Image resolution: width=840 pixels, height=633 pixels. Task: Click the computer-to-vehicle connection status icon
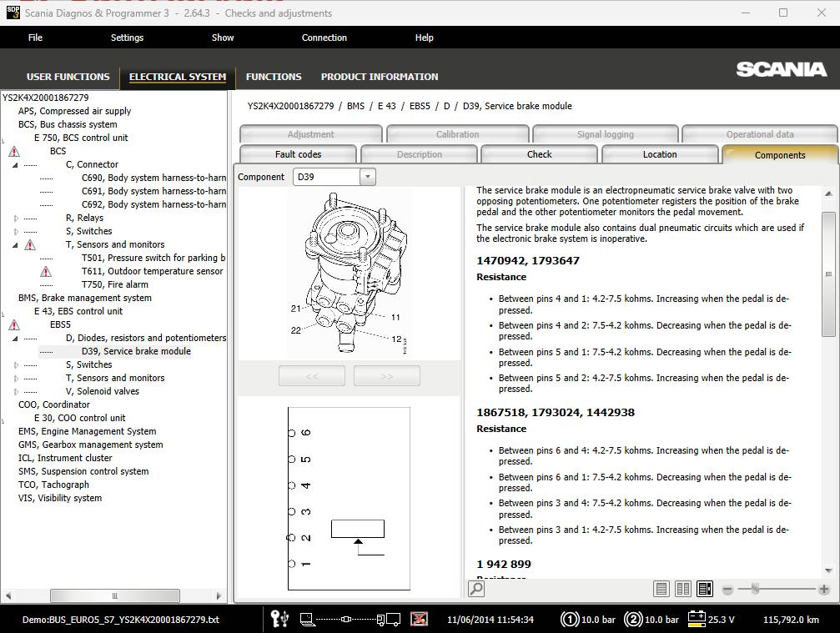[350, 620]
